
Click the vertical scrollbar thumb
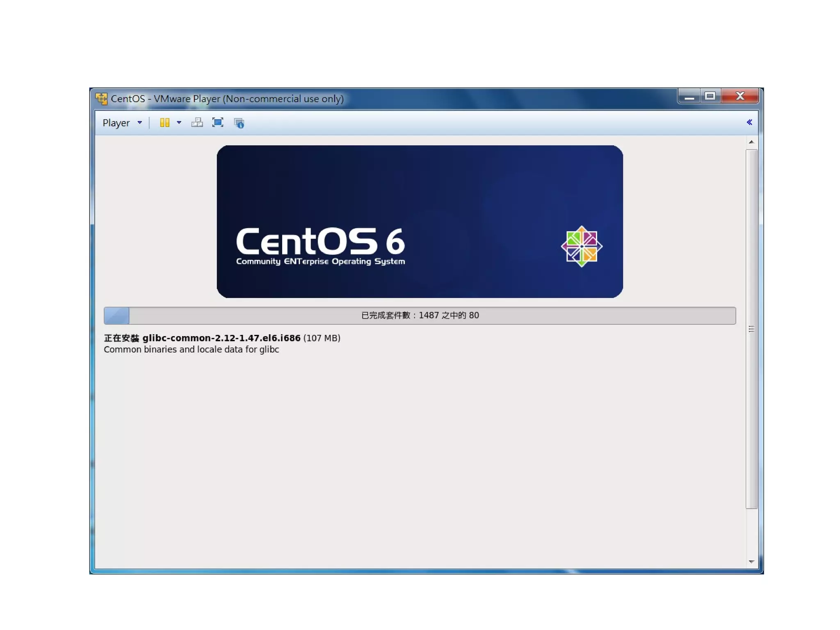[x=751, y=329]
